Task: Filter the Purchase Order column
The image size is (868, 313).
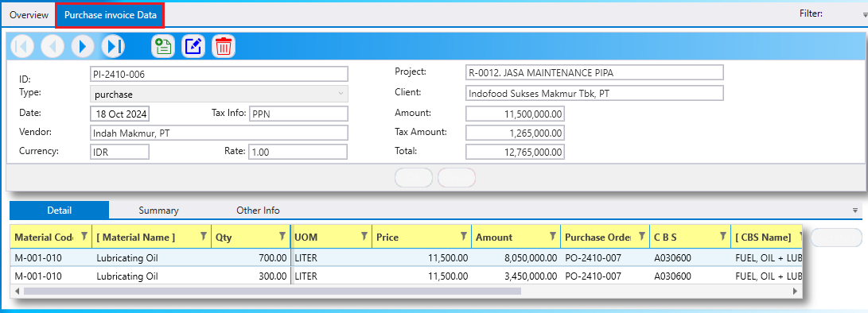Action: 641,237
